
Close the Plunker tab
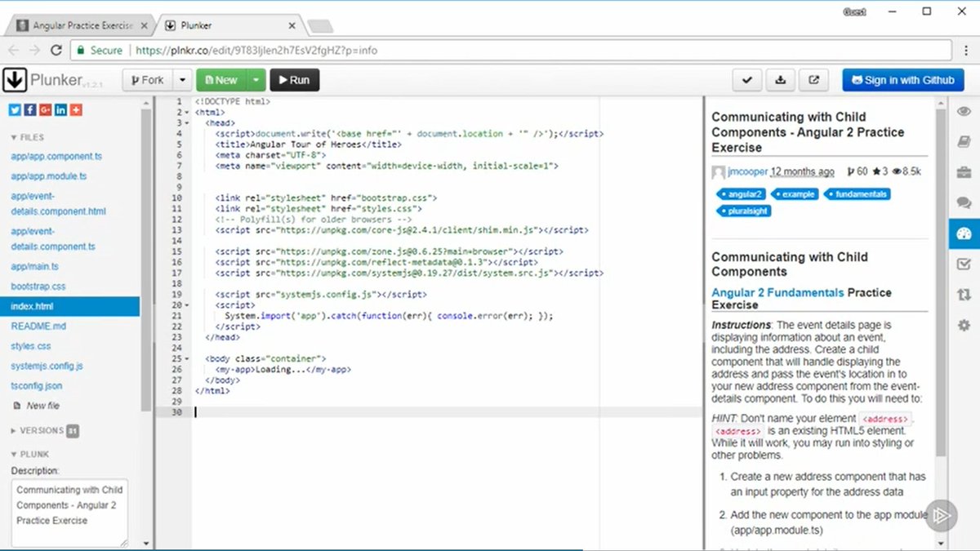(292, 25)
